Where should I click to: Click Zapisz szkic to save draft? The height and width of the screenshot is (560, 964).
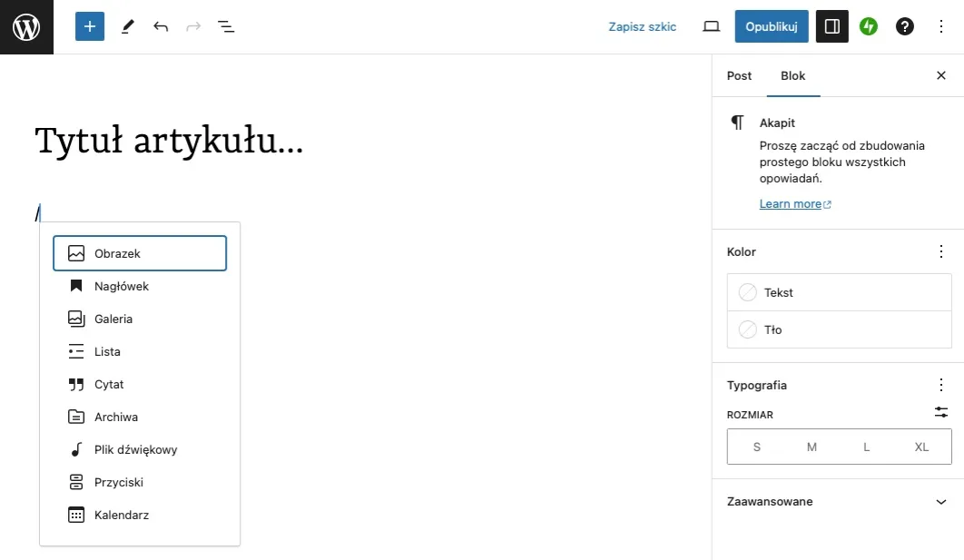pyautogui.click(x=643, y=26)
